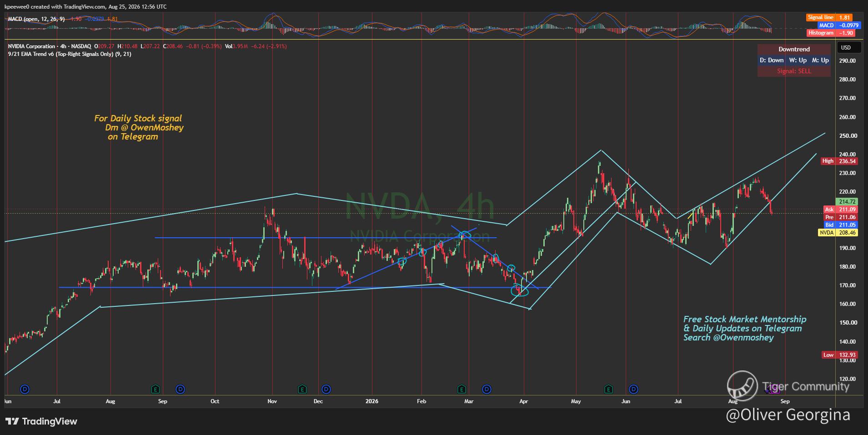Click the 'Free Stock Market Mentorship' text note
The height and width of the screenshot is (435, 868).
click(x=745, y=328)
